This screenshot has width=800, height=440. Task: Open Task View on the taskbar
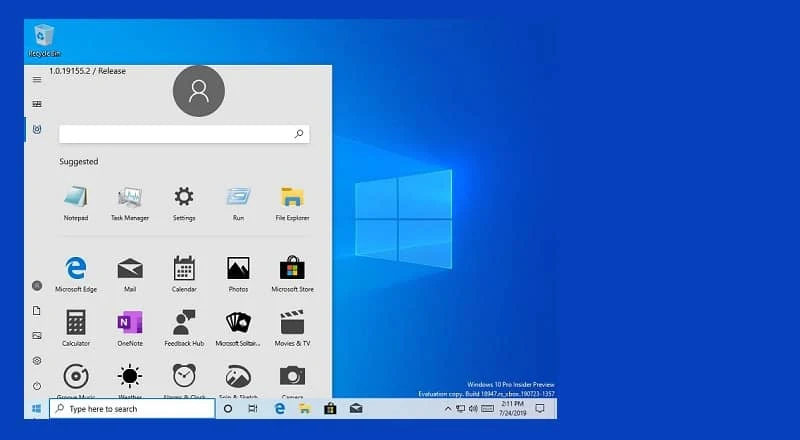click(x=253, y=408)
